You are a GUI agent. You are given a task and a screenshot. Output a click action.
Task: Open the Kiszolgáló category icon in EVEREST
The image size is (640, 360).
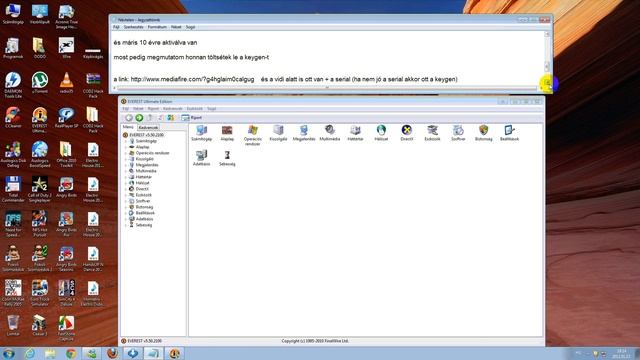coord(278,133)
